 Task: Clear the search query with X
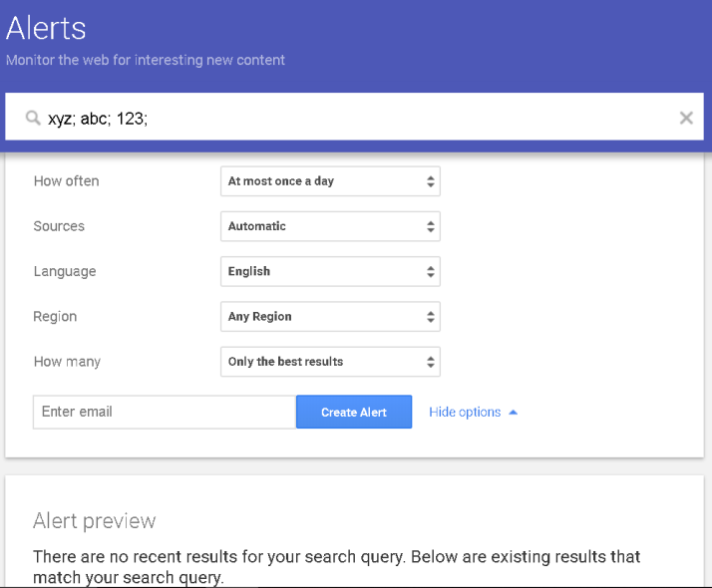686,118
